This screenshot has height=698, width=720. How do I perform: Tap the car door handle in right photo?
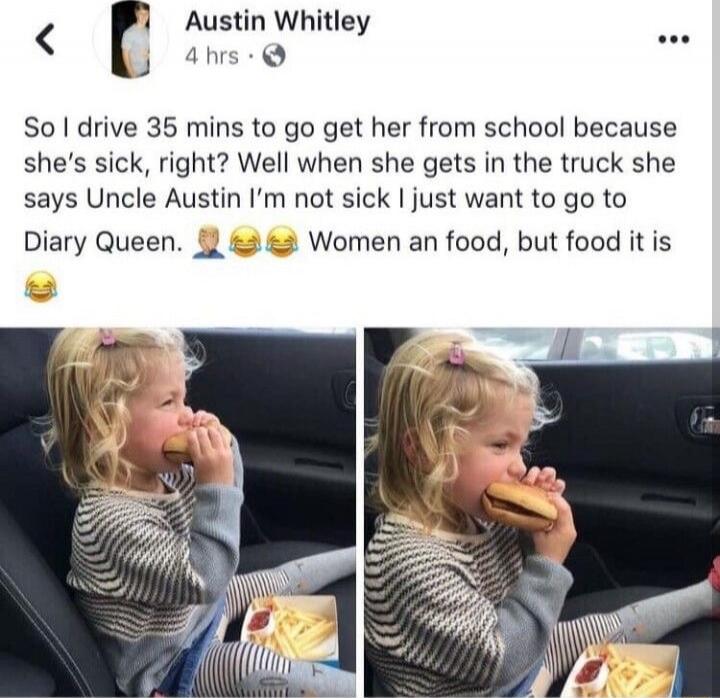[x=703, y=421]
